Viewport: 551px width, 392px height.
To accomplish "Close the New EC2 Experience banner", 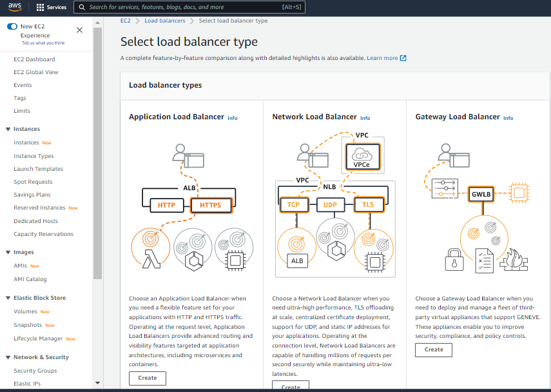I will click(80, 30).
